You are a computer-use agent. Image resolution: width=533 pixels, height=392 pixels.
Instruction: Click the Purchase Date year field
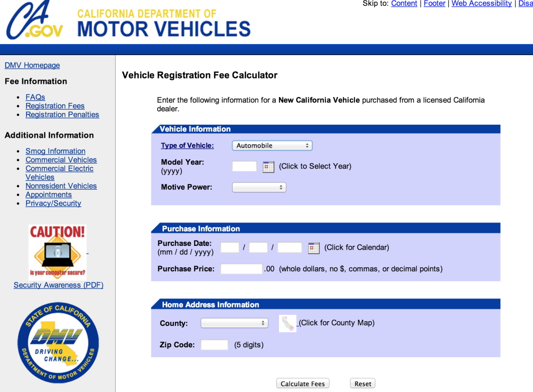[x=289, y=247]
